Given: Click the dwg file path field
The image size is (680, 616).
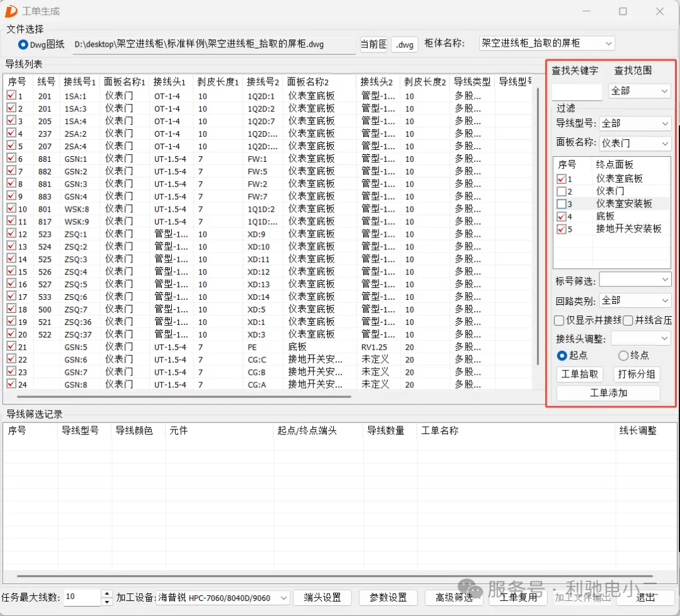Looking at the screenshot, I should point(214,45).
